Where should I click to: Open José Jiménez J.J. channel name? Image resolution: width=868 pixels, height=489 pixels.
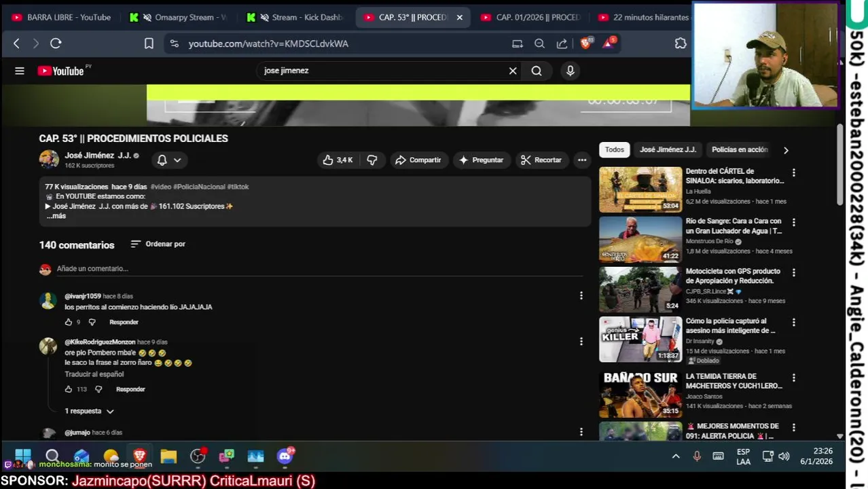coord(97,156)
